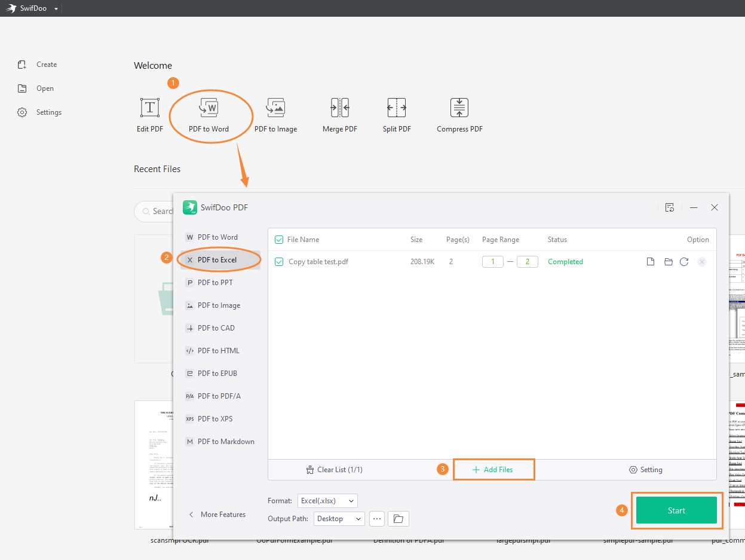Click the green Start button
Image resolution: width=745 pixels, height=560 pixels.
pos(676,510)
